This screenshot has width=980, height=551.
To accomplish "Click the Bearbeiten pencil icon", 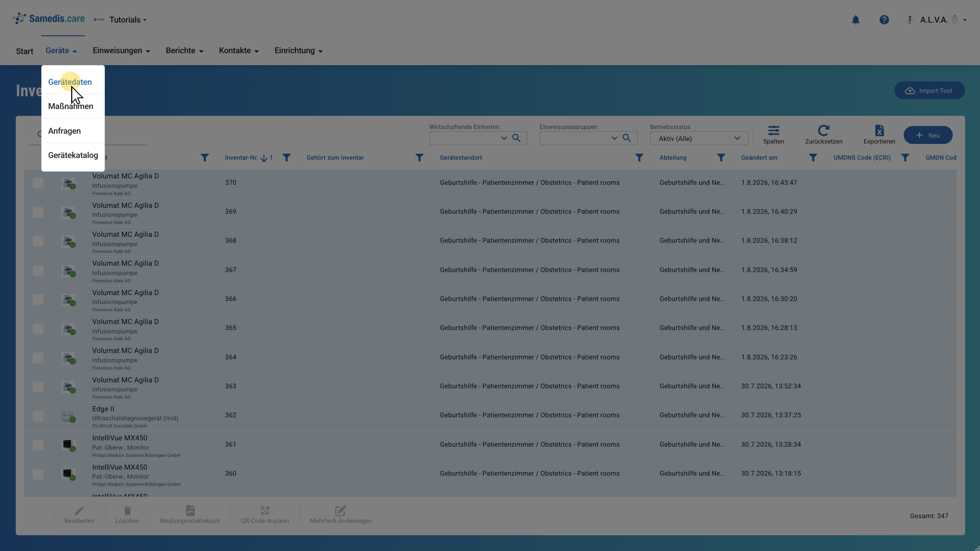I will [79, 511].
